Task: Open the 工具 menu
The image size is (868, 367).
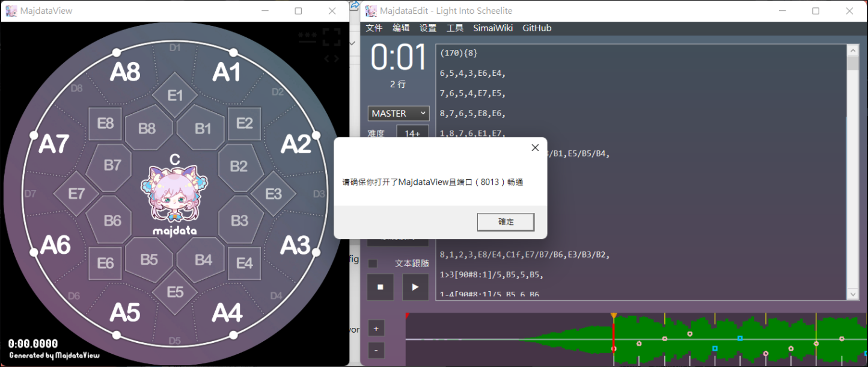Action: click(x=455, y=28)
